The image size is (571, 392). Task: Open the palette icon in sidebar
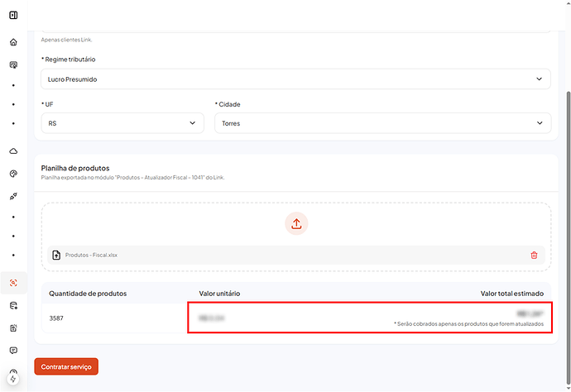[13, 174]
